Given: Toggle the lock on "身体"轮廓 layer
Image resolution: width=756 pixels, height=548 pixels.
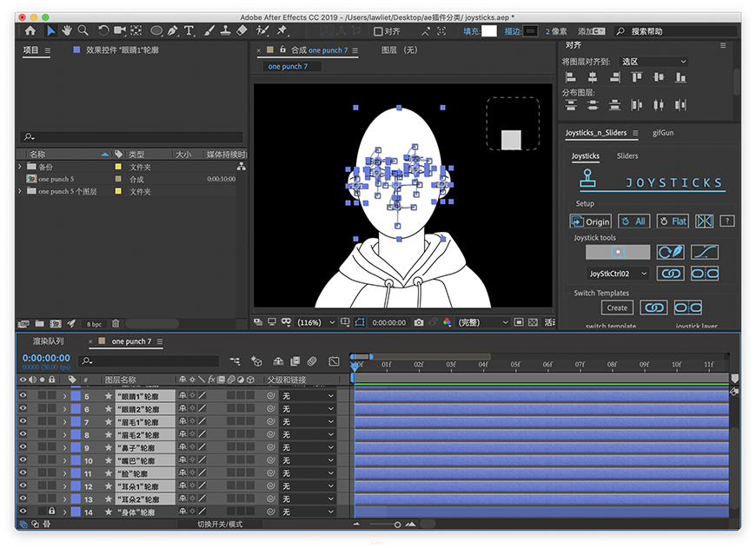Looking at the screenshot, I should pos(52,512).
